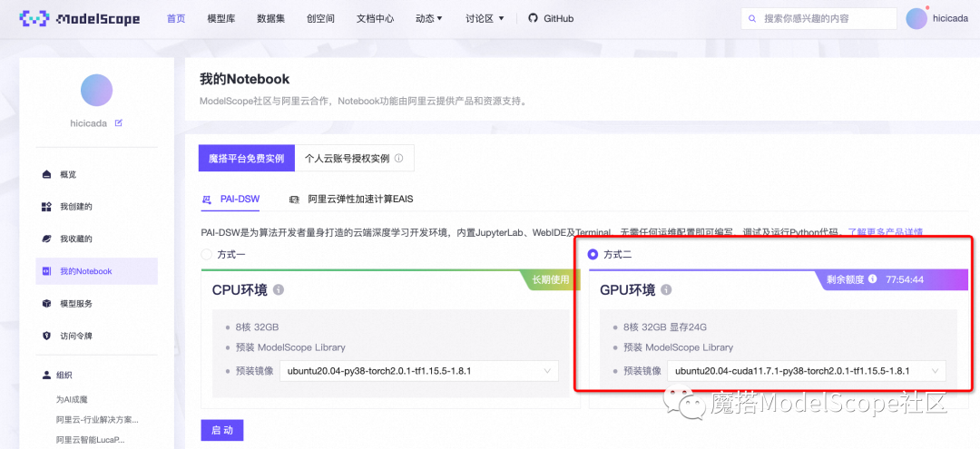Open organization 阿里云智能LucaP
This screenshot has height=449, width=980.
pos(91,440)
